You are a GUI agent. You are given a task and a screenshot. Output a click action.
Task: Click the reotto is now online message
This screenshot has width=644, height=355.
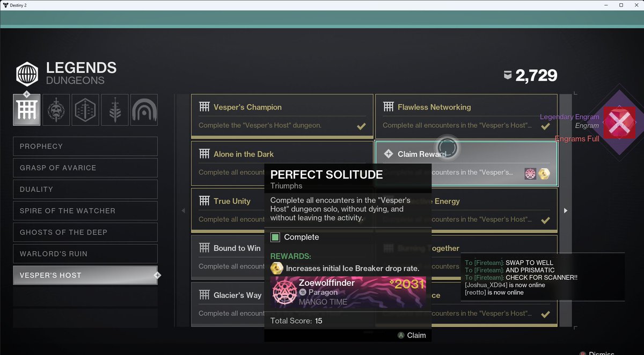[x=494, y=293]
